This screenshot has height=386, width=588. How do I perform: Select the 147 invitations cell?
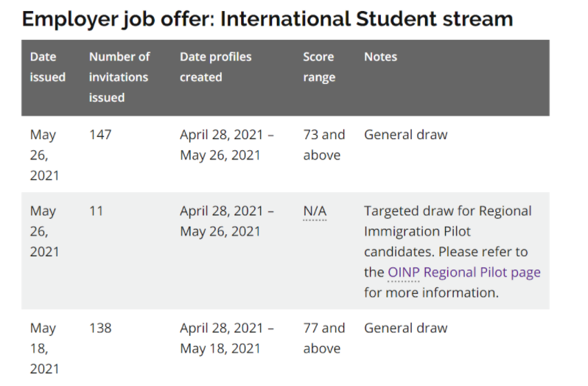pyautogui.click(x=100, y=135)
